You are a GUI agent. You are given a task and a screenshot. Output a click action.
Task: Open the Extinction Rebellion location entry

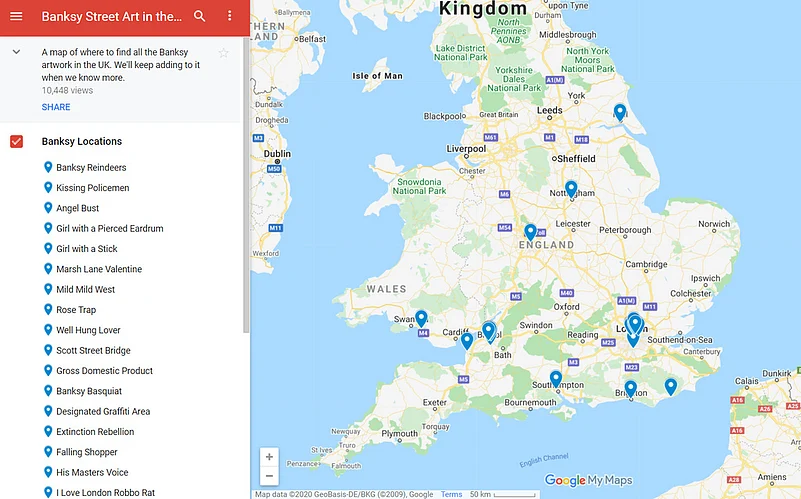(95, 432)
